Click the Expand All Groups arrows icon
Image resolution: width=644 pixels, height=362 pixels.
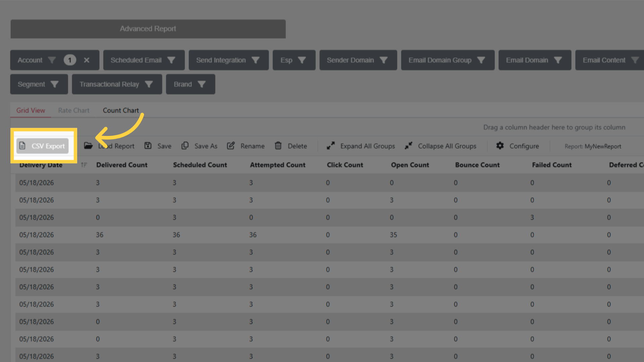pyautogui.click(x=331, y=146)
